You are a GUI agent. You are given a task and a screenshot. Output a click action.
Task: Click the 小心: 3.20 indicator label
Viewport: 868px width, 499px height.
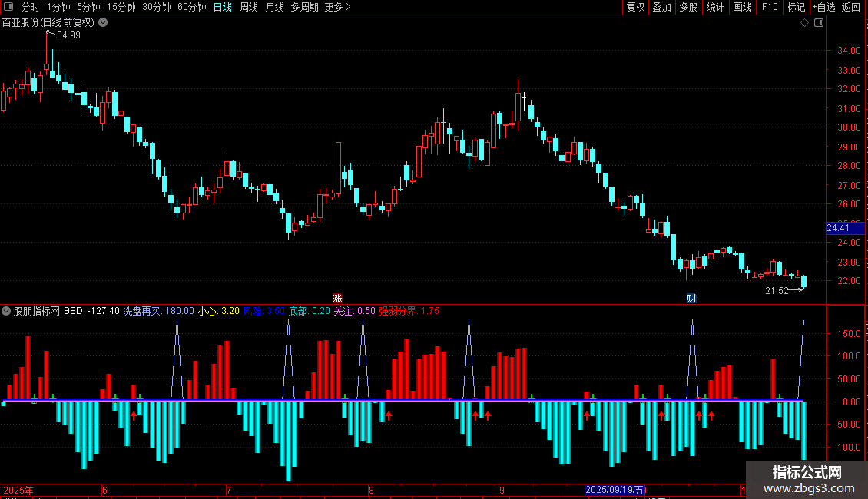(x=219, y=311)
